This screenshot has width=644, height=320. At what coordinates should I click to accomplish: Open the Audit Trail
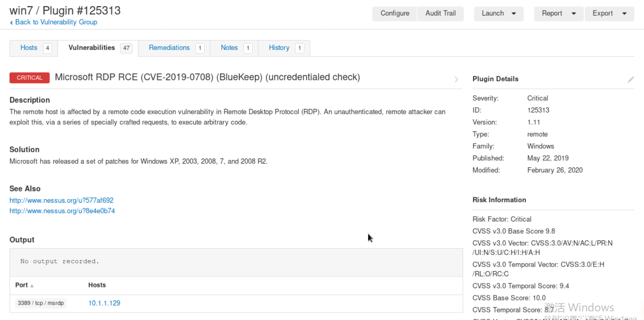pyautogui.click(x=441, y=13)
